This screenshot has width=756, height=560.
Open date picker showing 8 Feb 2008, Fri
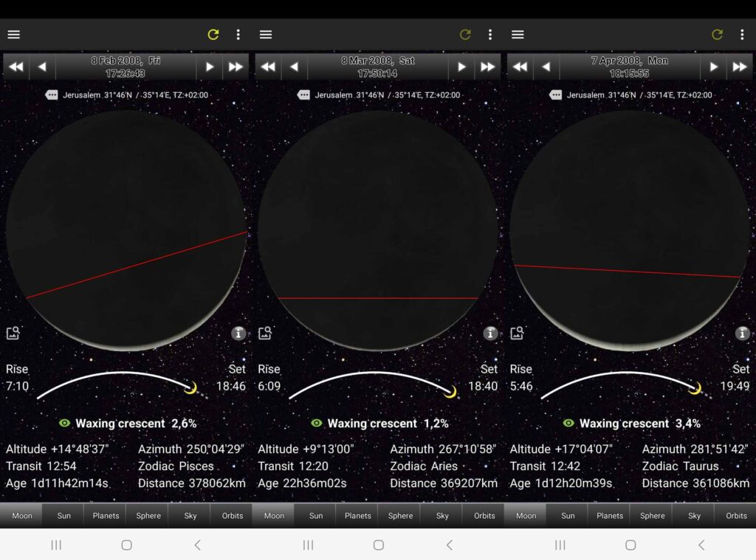tap(126, 67)
